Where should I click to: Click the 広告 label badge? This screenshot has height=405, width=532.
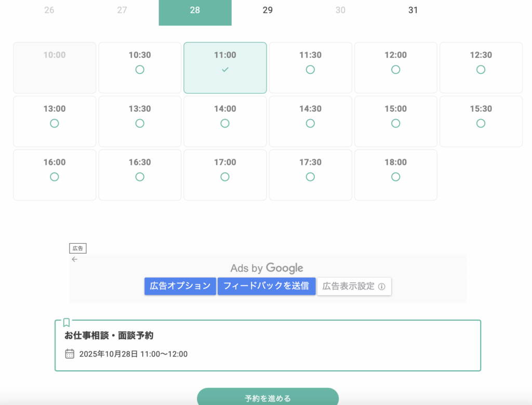pos(78,249)
